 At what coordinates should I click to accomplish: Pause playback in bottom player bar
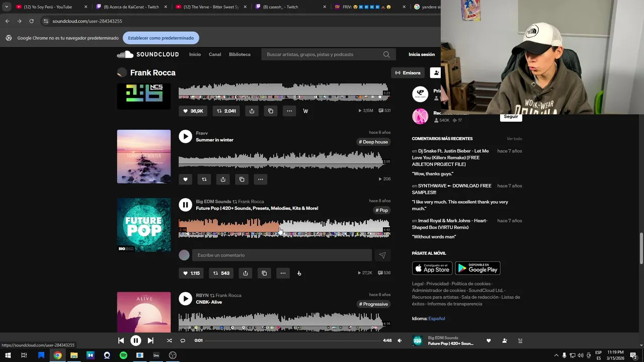[x=136, y=340]
